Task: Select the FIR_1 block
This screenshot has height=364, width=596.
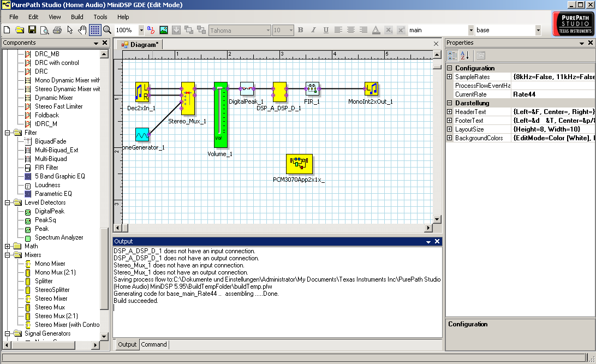Action: pyautogui.click(x=312, y=89)
